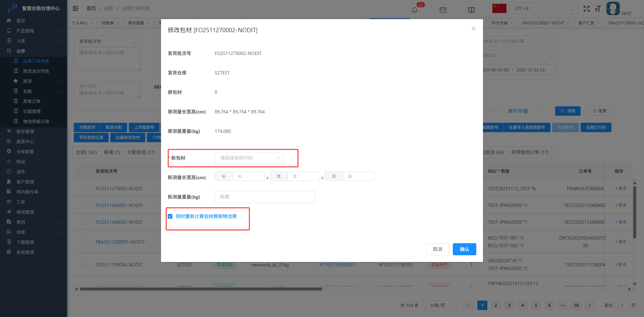Click the test user avatar
Screen dimensions: 644x317
point(613,8)
